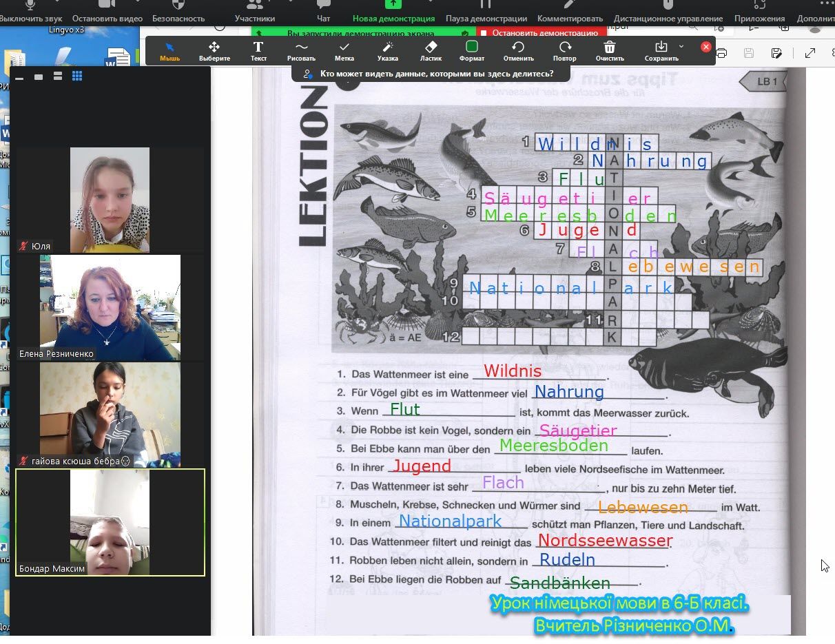Choose the Выберите (select) annotation tool
This screenshot has width=835, height=644.
tap(214, 51)
